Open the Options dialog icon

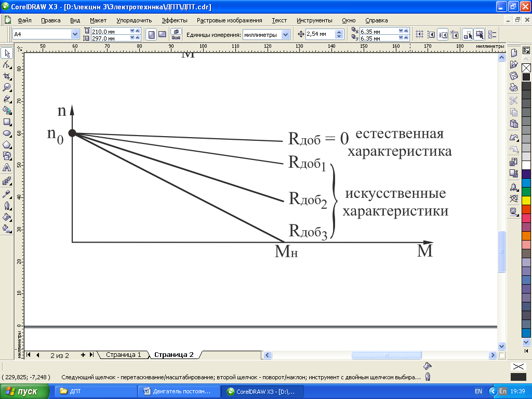493,34
